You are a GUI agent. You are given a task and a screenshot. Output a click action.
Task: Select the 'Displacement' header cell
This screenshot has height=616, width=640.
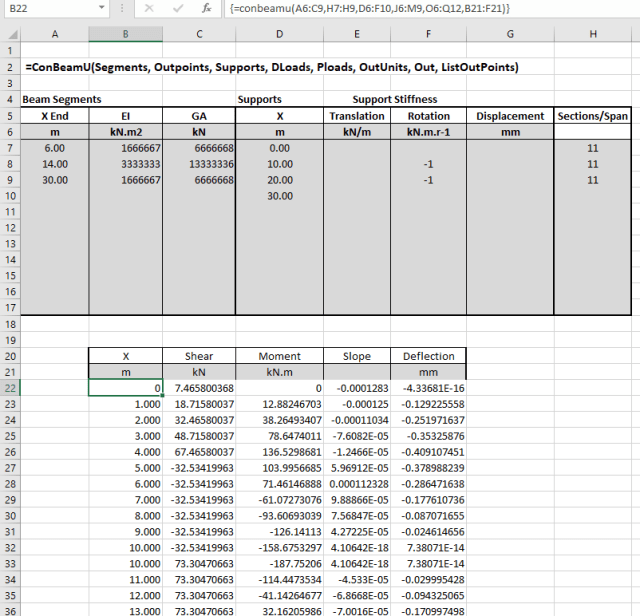pos(510,116)
